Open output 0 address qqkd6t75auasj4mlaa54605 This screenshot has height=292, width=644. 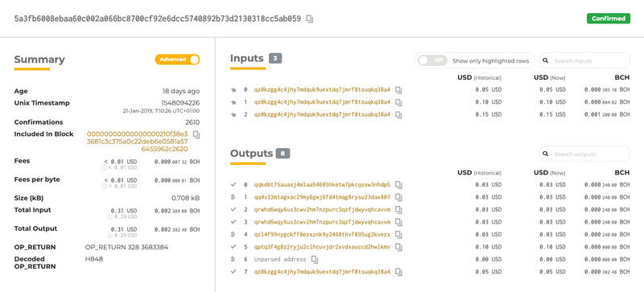click(322, 184)
